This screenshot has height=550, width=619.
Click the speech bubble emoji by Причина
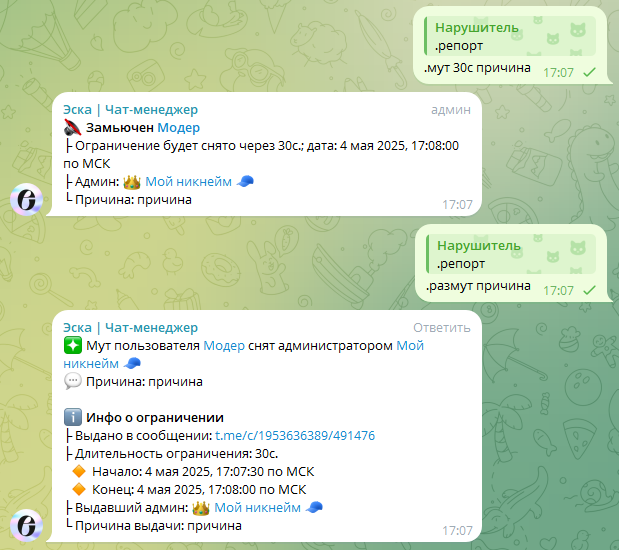pyautogui.click(x=73, y=381)
